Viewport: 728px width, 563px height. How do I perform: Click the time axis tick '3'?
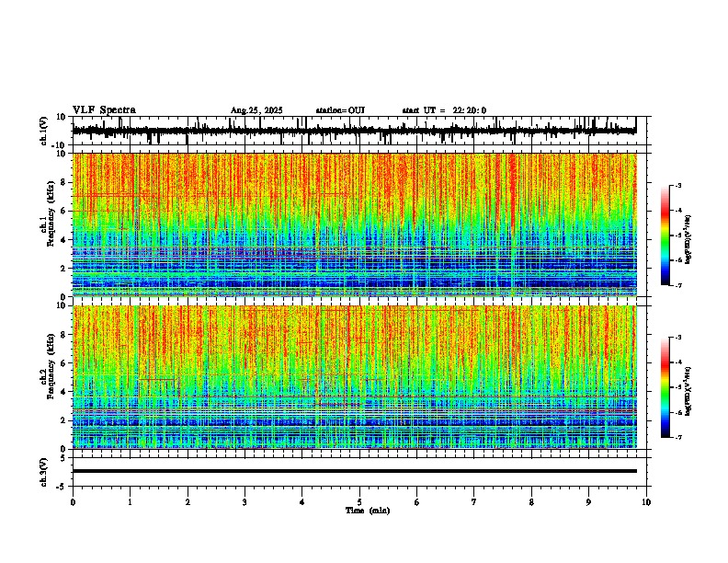pyautogui.click(x=245, y=502)
